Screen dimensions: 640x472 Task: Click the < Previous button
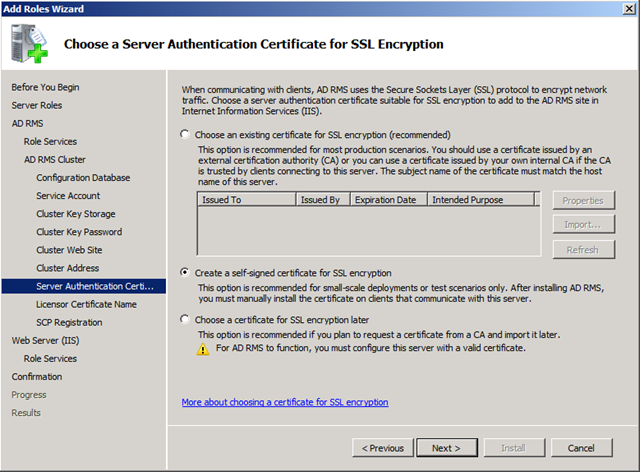pos(383,448)
